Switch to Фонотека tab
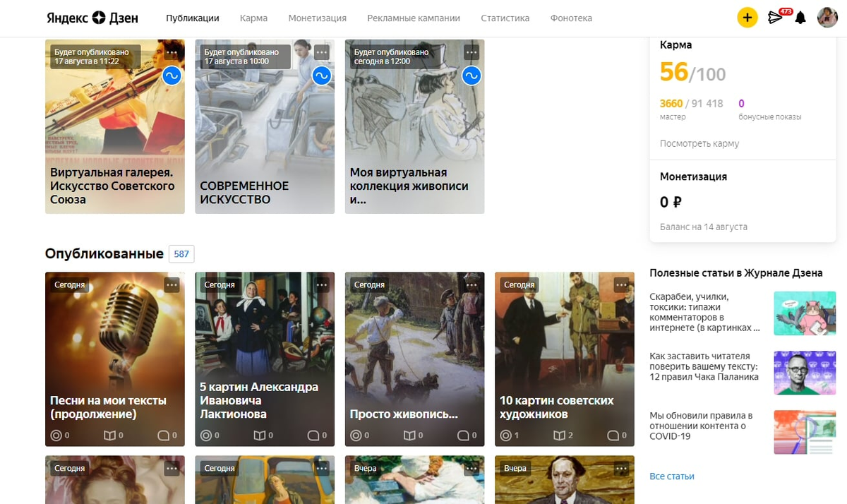 tap(571, 18)
